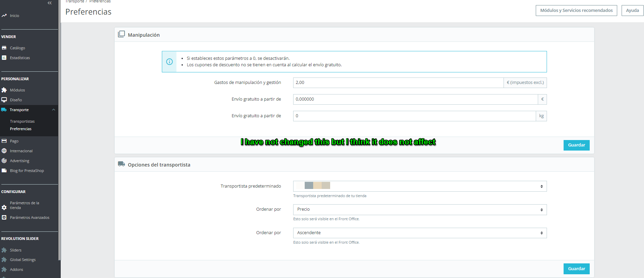Click the Estadísticas chart icon
The height and width of the screenshot is (278, 644).
tap(4, 58)
